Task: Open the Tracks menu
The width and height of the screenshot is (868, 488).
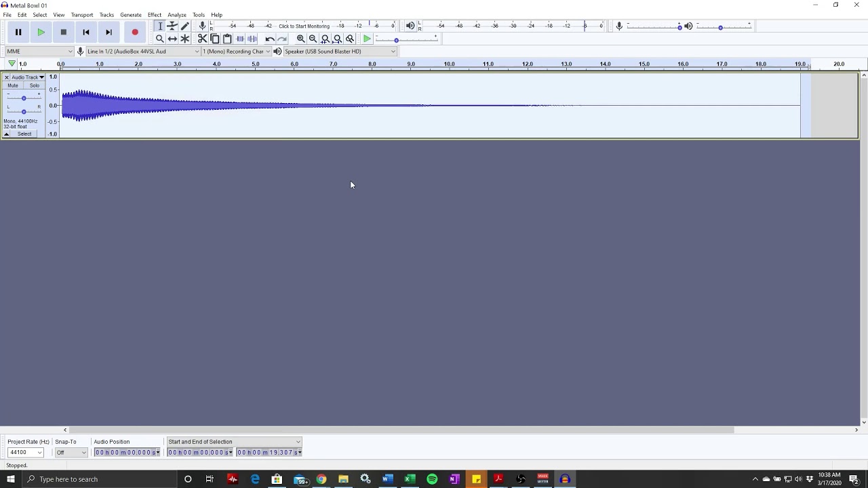Action: coord(106,15)
